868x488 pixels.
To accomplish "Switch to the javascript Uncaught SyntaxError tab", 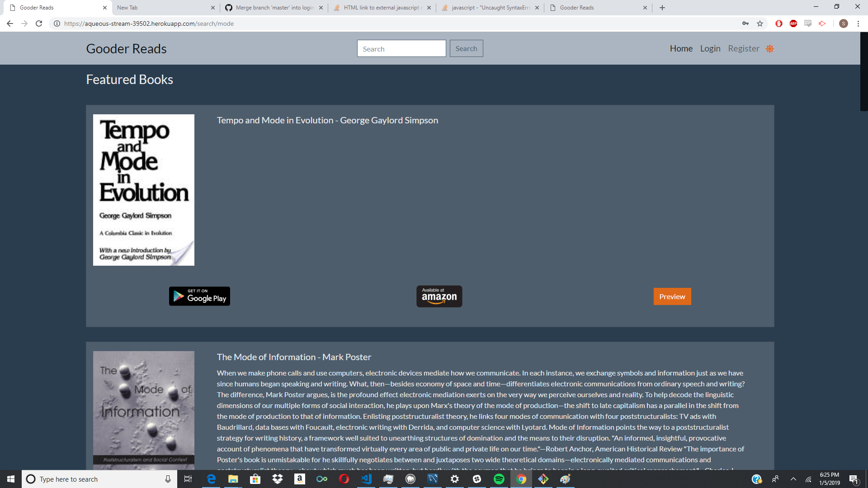I will (490, 8).
